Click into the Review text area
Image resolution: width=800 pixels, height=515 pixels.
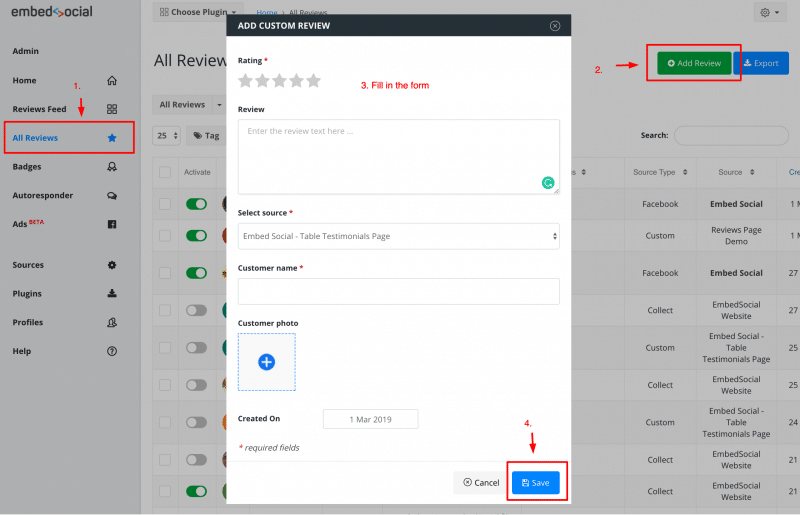(x=398, y=157)
